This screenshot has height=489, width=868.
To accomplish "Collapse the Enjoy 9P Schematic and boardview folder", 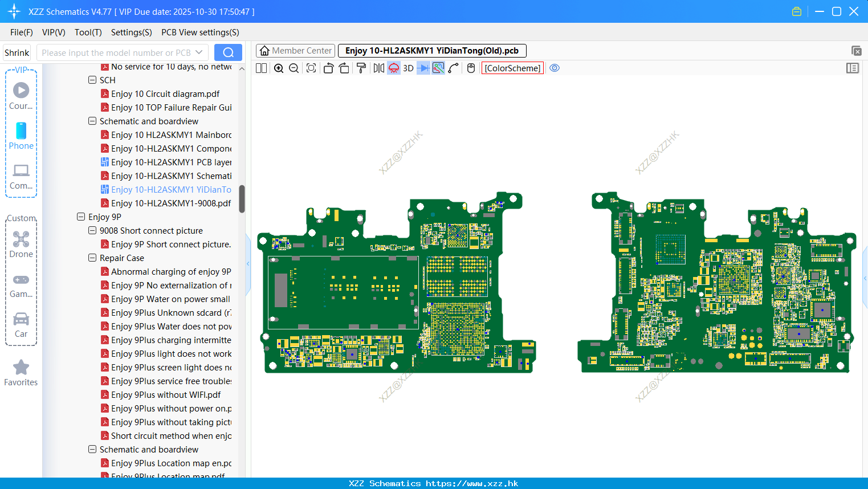I will [92, 450].
